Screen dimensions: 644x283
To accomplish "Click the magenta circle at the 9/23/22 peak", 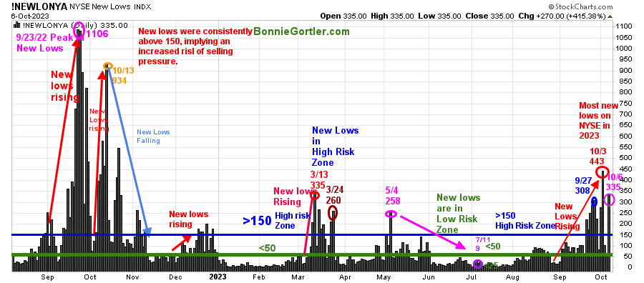I will pos(79,30).
